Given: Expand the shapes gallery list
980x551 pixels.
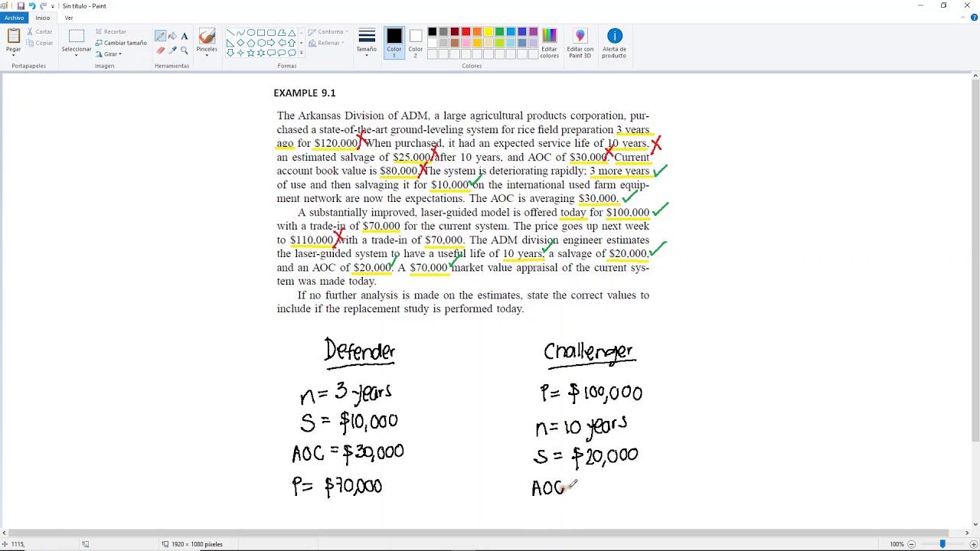Looking at the screenshot, I should click(x=301, y=53).
